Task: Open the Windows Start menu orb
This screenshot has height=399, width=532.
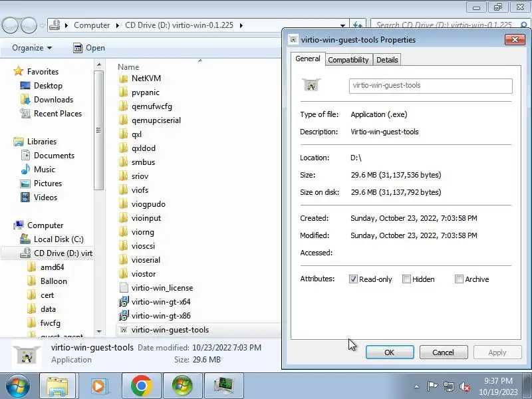Action: [x=18, y=386]
